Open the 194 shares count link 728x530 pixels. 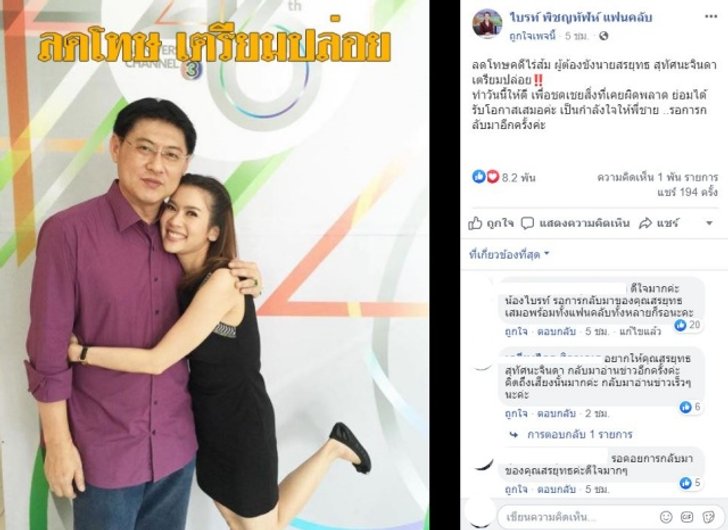[x=687, y=191]
